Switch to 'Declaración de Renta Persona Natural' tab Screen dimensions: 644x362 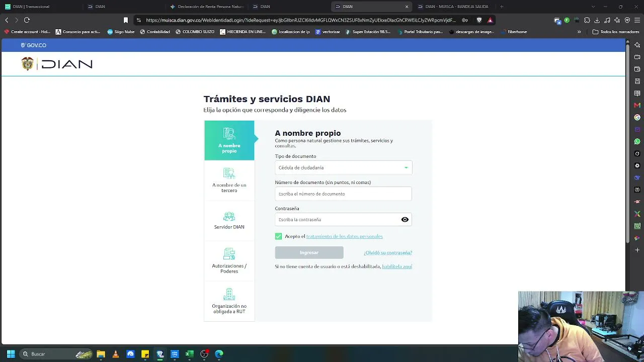(206, 7)
